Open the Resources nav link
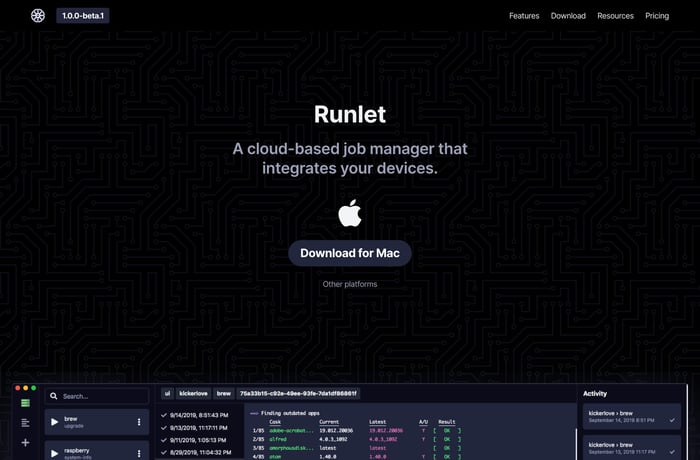Screen dimensions: 700x460 click(615, 16)
